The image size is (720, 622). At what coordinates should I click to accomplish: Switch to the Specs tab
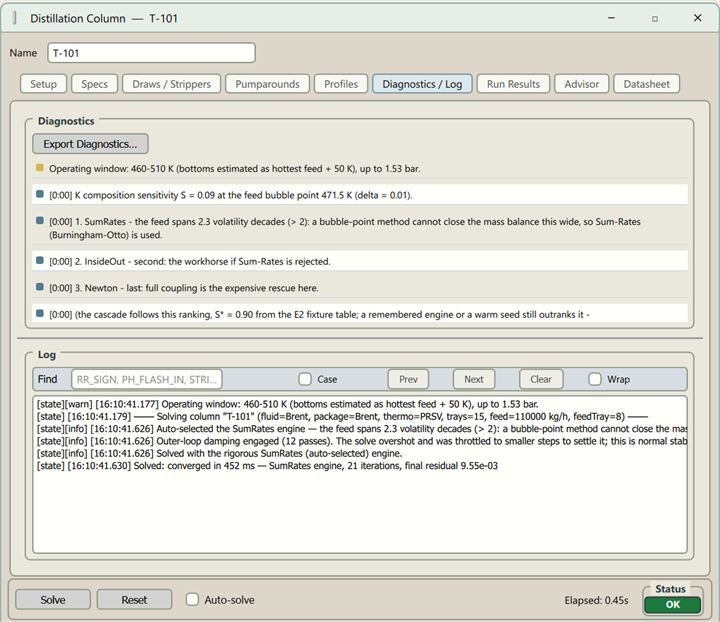[95, 84]
